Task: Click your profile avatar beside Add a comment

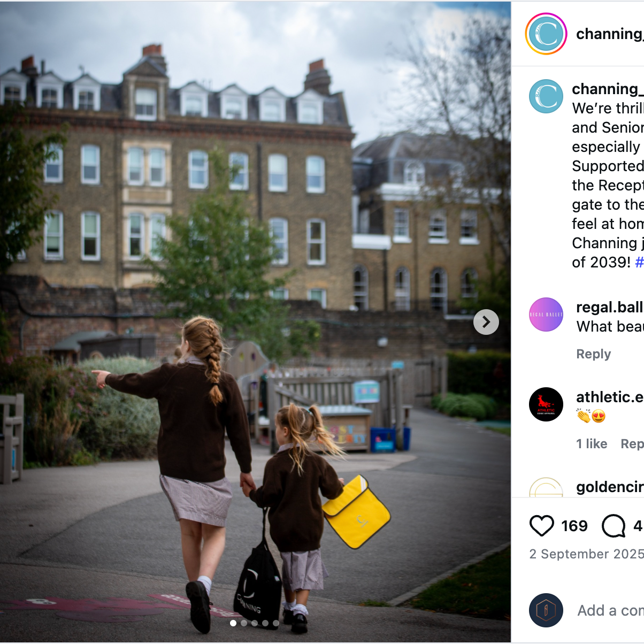Action: tap(546, 610)
